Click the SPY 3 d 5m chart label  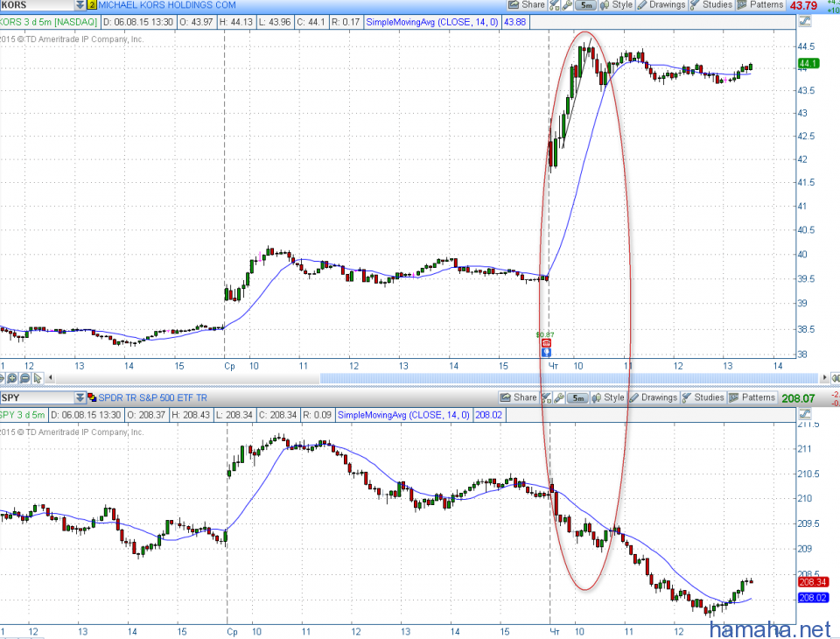(23, 415)
